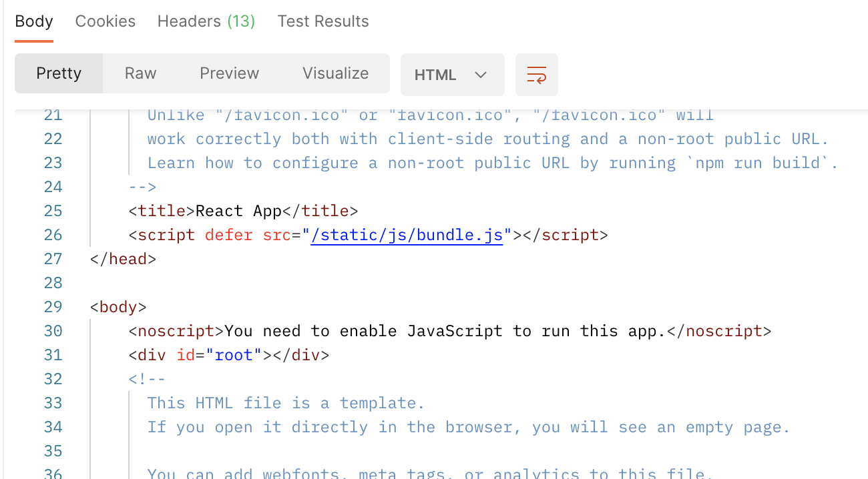This screenshot has height=479, width=868.
Task: Select the Preview view
Action: [229, 73]
